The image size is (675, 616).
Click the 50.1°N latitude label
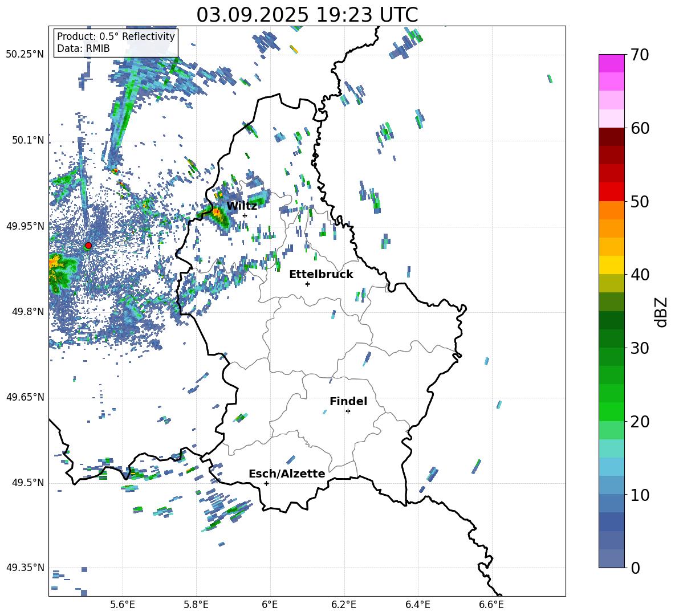(28, 141)
